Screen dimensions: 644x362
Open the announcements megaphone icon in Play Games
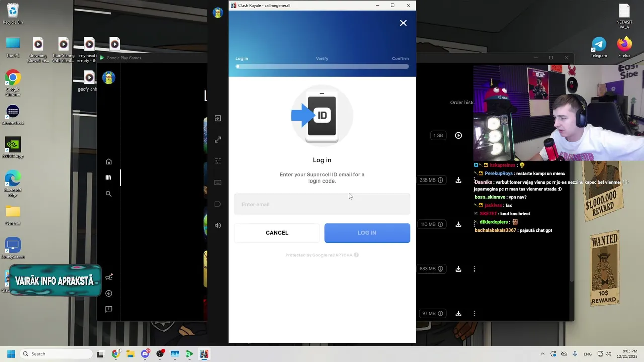click(109, 277)
